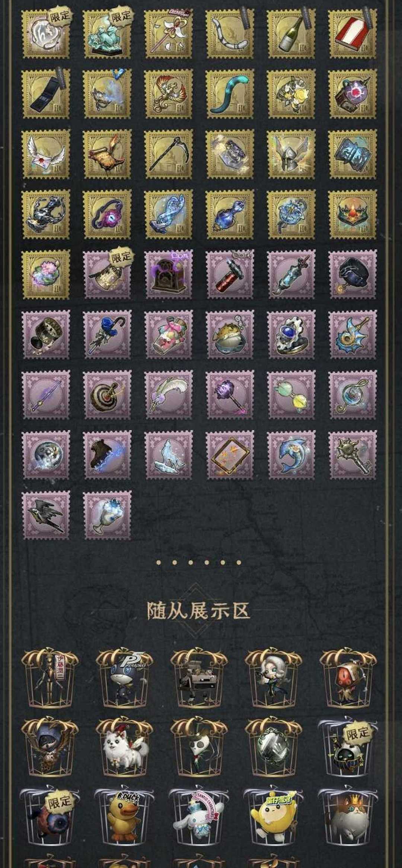Screen dimensions: 402x868
Task: Select the scythe accessory stamp
Action: (x=169, y=154)
